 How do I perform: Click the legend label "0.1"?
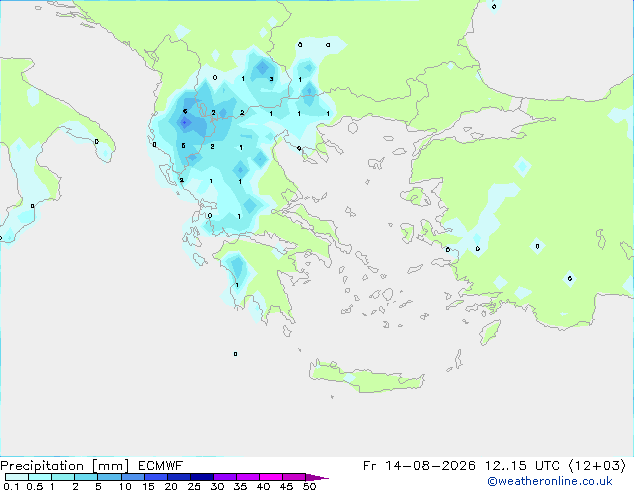point(11,486)
